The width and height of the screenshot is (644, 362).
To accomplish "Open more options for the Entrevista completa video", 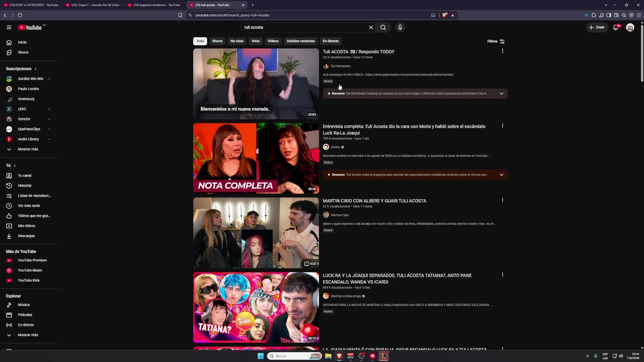I will (502, 126).
